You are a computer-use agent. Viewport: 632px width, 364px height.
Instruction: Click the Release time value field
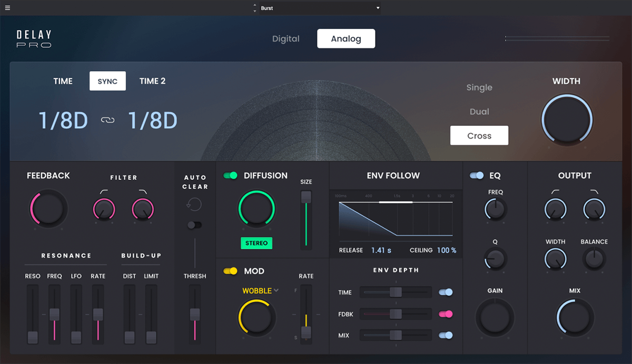click(381, 250)
